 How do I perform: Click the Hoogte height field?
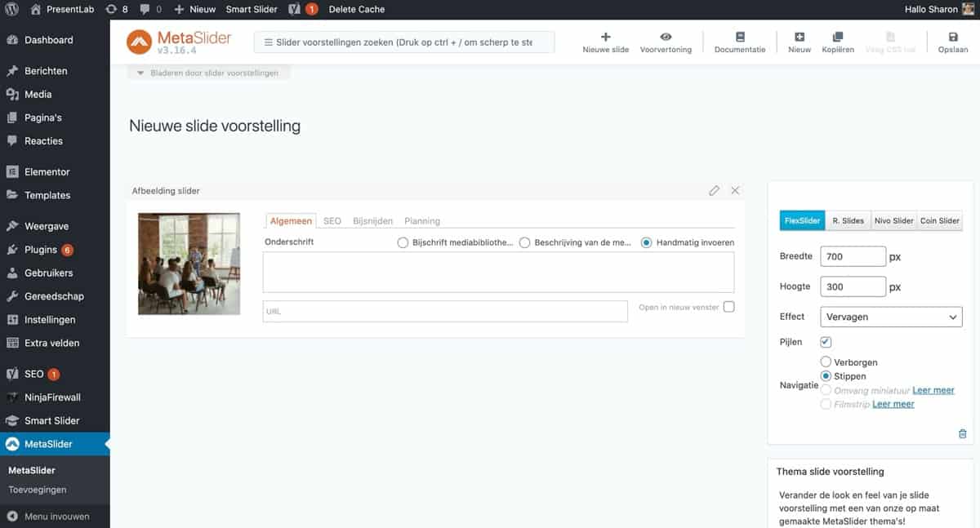click(x=853, y=286)
